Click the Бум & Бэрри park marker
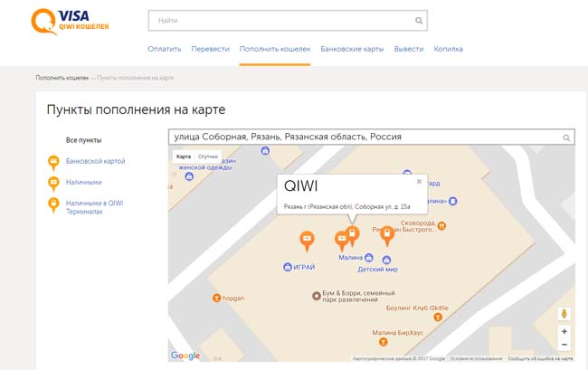 pyautogui.click(x=317, y=296)
